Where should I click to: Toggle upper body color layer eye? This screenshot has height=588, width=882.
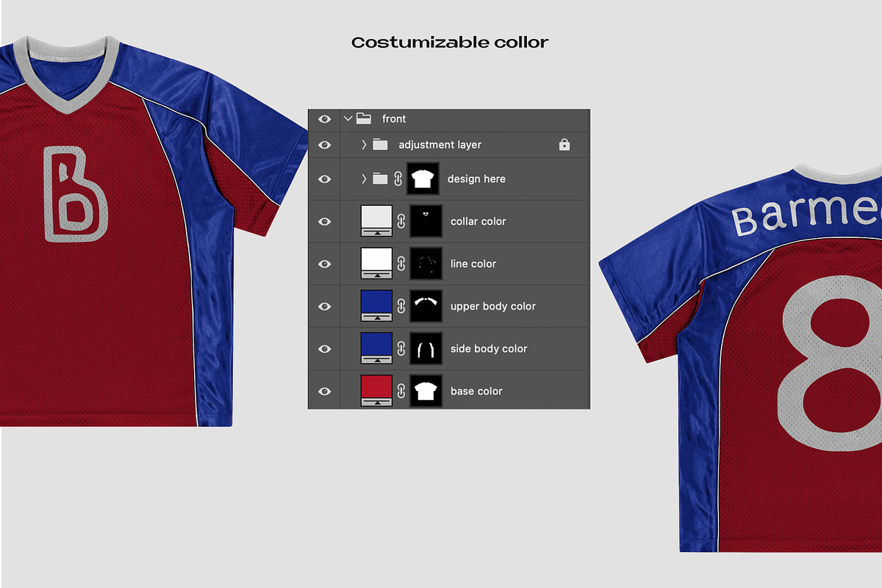click(x=324, y=306)
